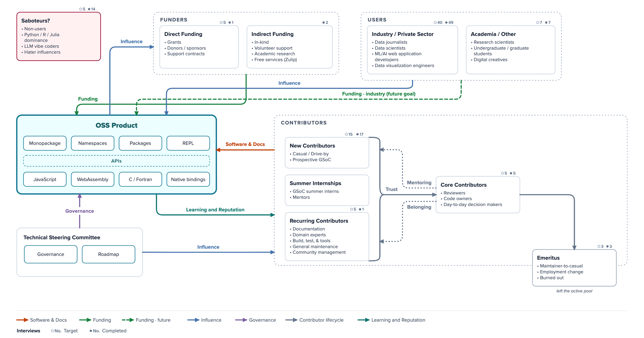The image size is (644, 338).
Task: Click the Roadmap box
Action: tap(108, 254)
